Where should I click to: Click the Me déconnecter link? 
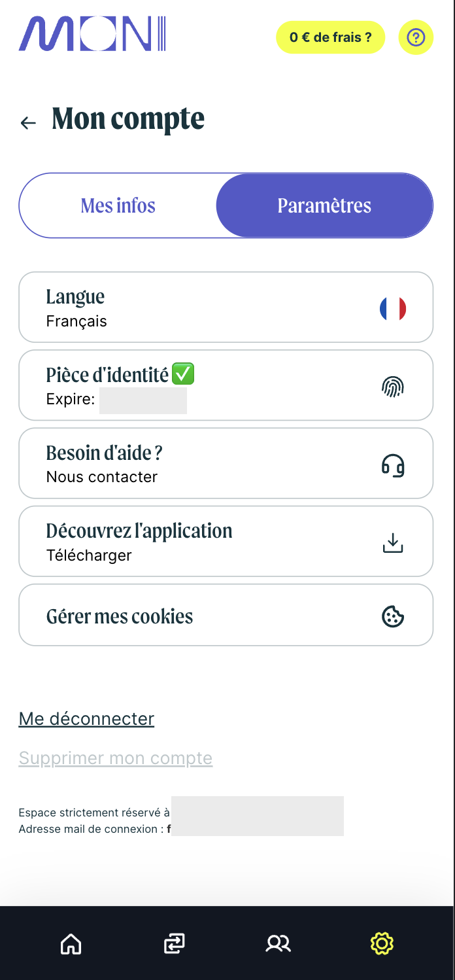pyautogui.click(x=86, y=719)
